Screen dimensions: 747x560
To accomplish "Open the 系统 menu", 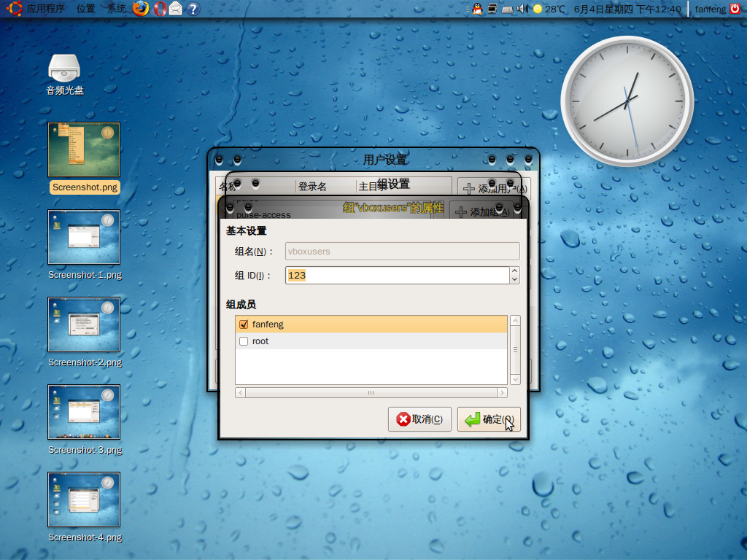I will click(116, 9).
